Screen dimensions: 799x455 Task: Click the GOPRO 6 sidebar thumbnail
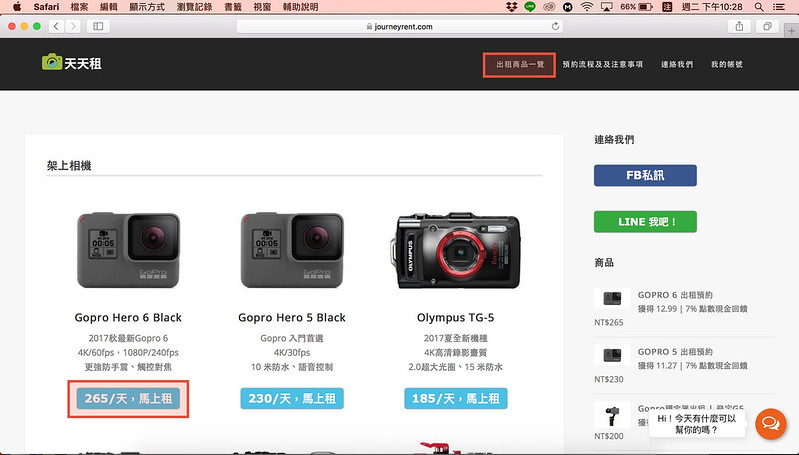(612, 298)
